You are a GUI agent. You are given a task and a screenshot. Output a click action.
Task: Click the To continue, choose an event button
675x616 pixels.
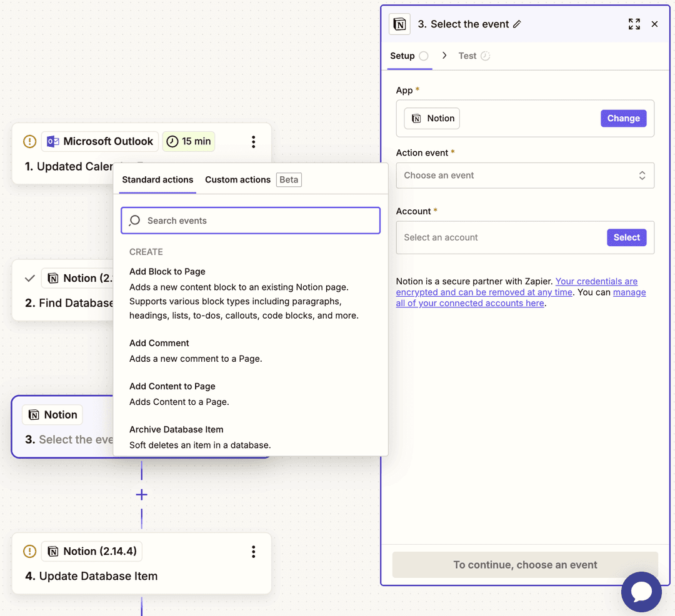(525, 565)
